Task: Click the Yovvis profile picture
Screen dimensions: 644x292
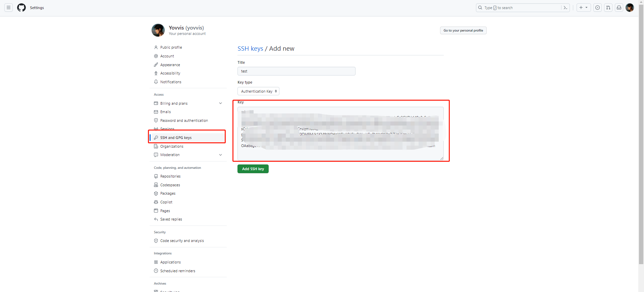Action: (x=158, y=30)
